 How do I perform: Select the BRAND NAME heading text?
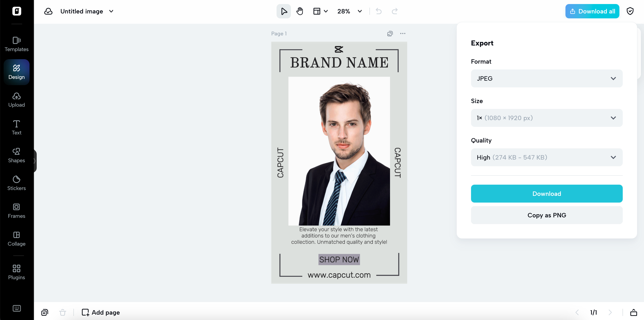coord(339,63)
